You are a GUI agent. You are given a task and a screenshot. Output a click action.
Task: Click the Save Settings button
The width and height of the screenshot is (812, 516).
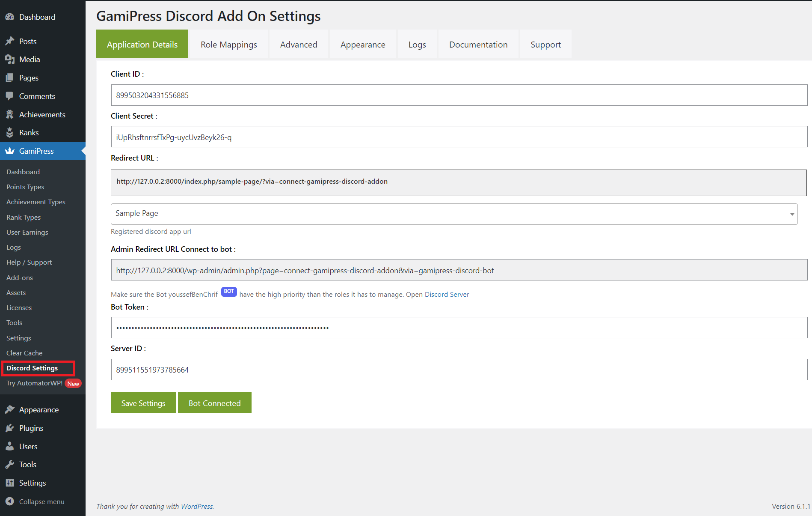pos(143,403)
